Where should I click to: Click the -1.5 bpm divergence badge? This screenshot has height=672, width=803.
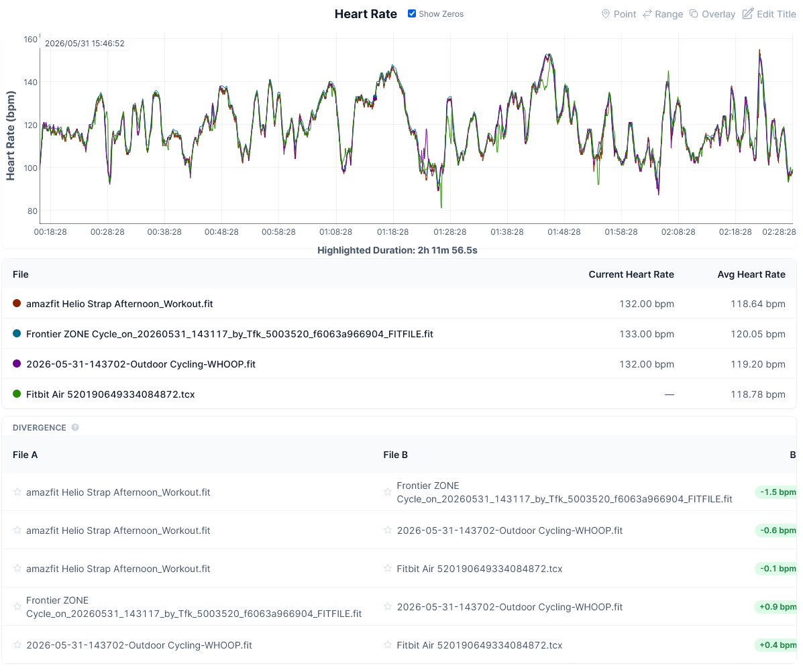click(x=776, y=492)
